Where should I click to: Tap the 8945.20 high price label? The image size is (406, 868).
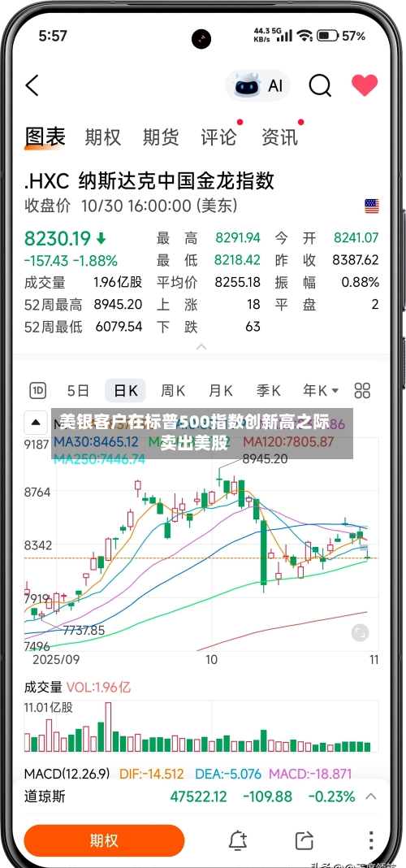266,459
